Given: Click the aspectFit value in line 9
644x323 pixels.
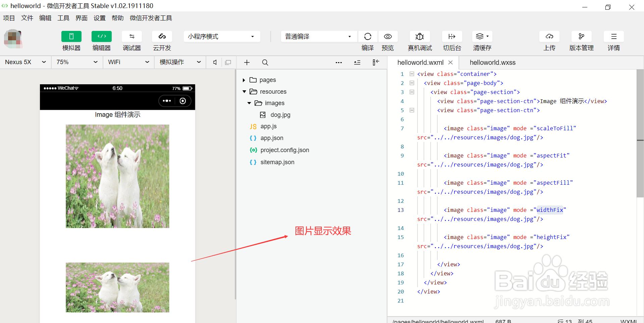Looking at the screenshot, I should pos(551,155).
